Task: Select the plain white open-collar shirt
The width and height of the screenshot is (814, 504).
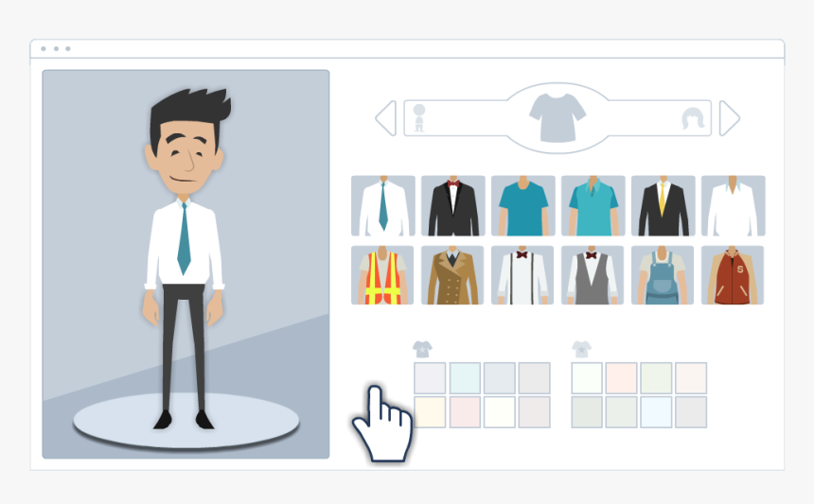Action: [x=733, y=206]
